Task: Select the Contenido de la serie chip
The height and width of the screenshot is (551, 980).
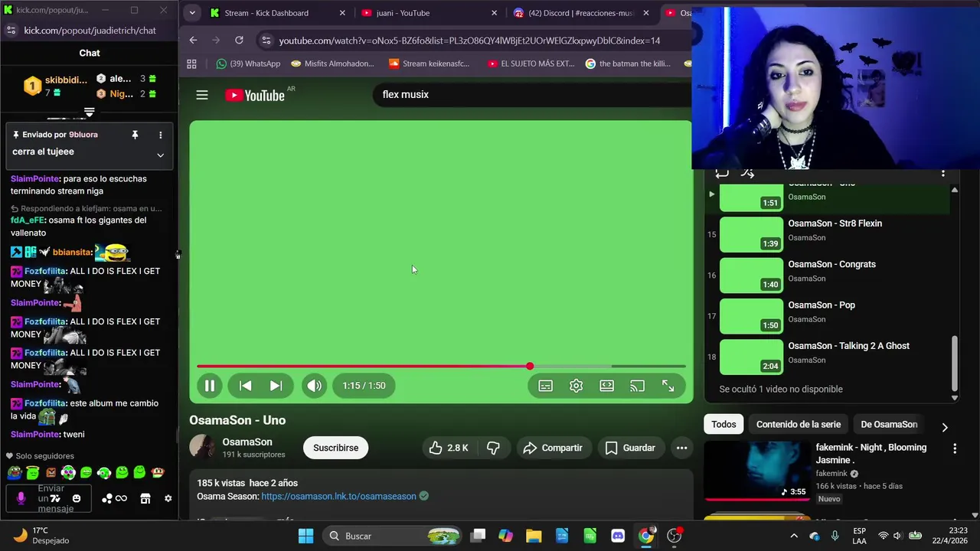Action: coord(799,424)
